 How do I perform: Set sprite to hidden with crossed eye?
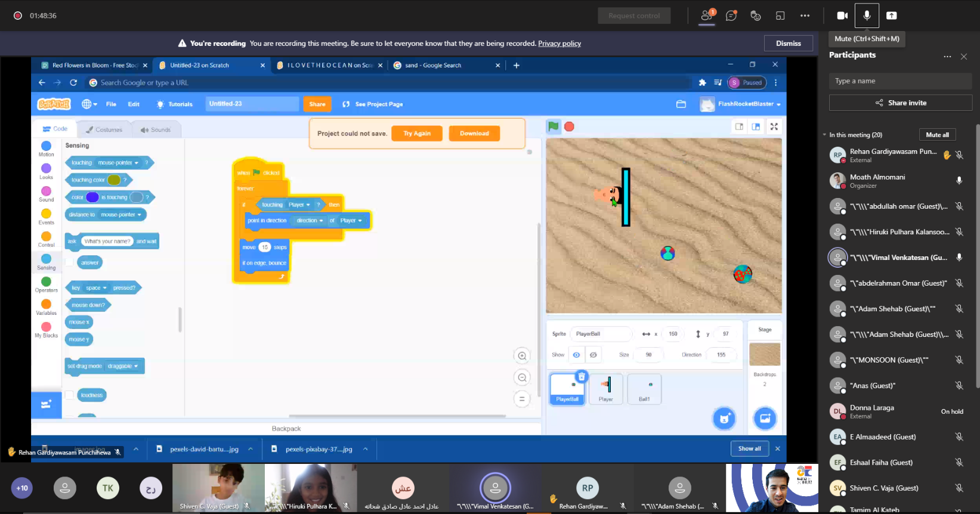tap(593, 355)
